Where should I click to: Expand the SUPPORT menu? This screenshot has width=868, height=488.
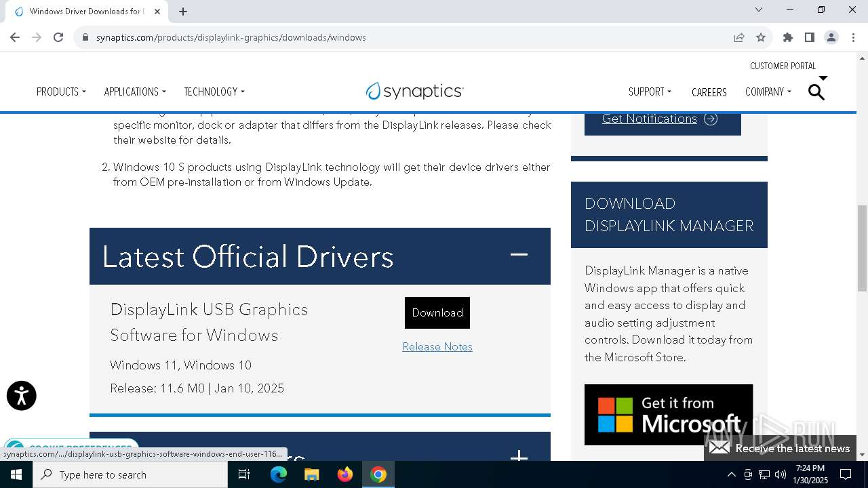650,91
